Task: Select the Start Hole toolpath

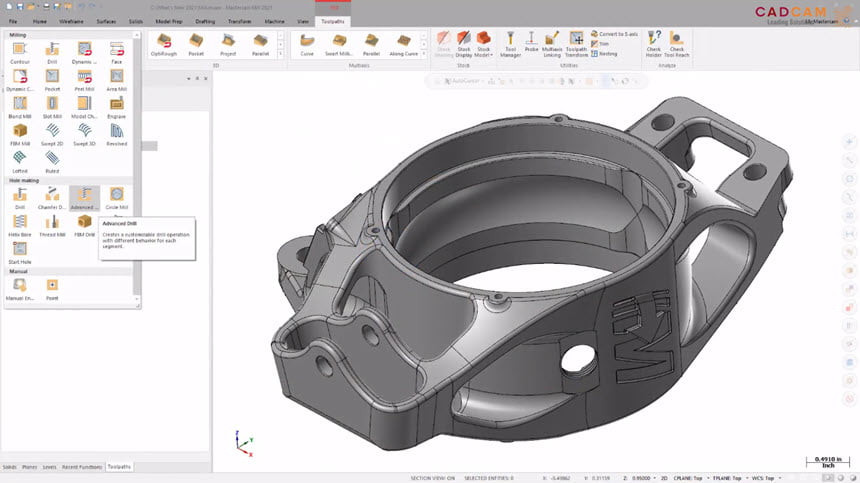Action: [x=20, y=253]
